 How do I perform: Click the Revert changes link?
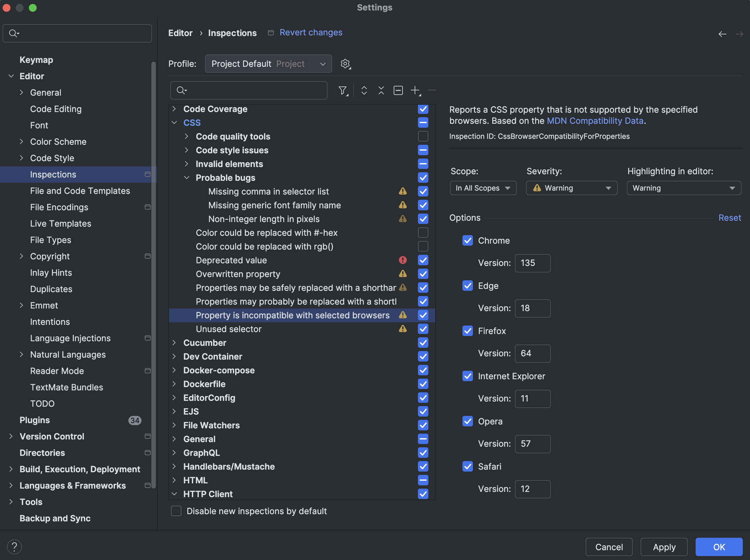pos(310,32)
